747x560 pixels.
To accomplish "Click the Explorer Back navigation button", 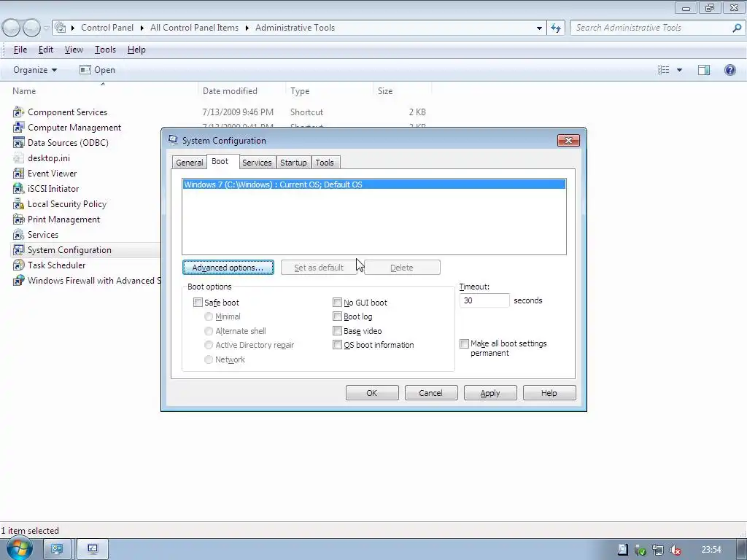I will pyautogui.click(x=12, y=28).
